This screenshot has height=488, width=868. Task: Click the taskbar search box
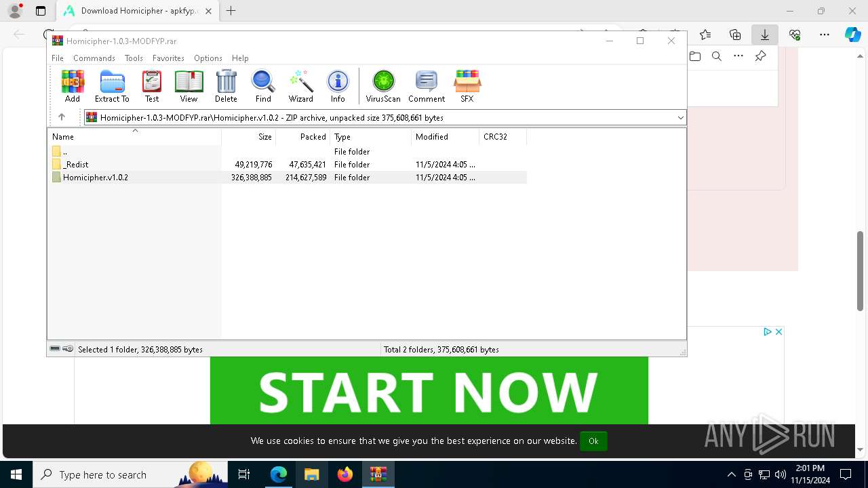[x=130, y=474]
